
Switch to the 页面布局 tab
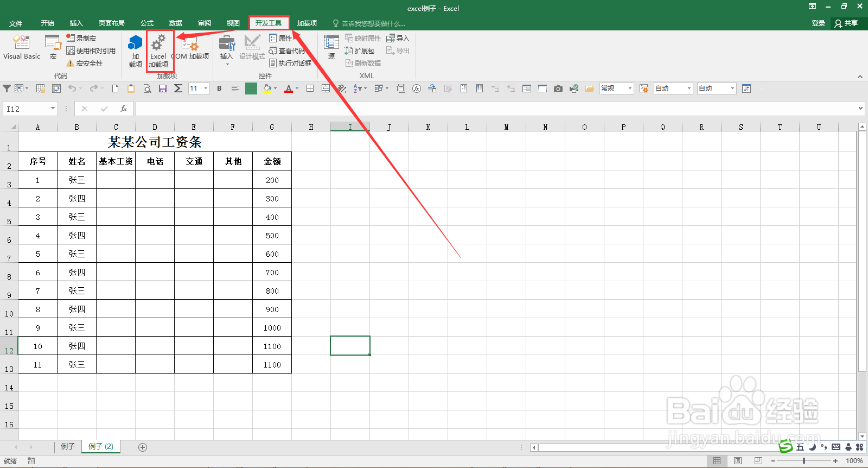tap(112, 23)
